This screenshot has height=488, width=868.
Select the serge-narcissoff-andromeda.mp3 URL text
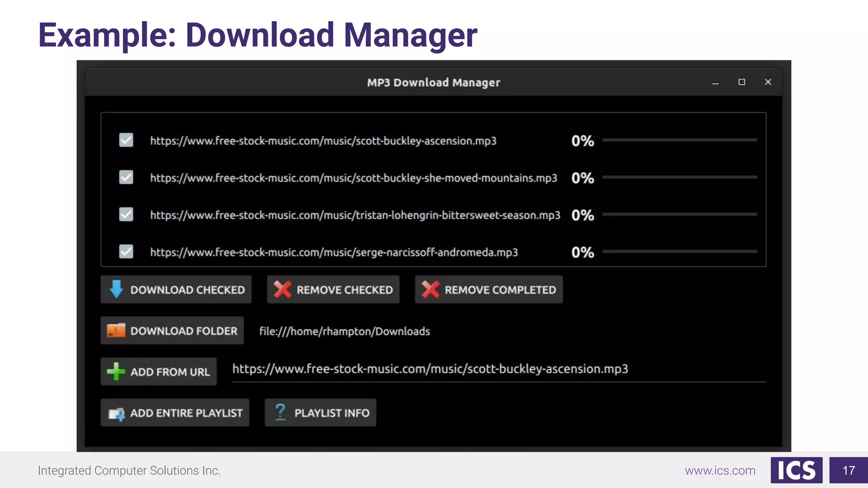[334, 252]
